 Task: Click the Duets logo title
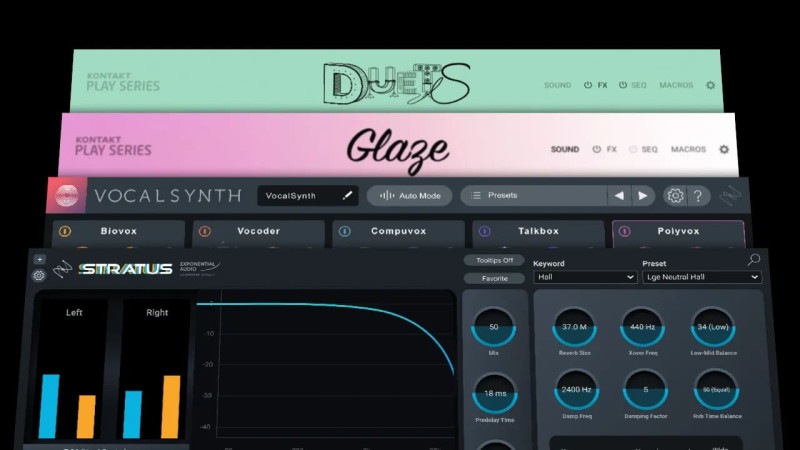[397, 84]
